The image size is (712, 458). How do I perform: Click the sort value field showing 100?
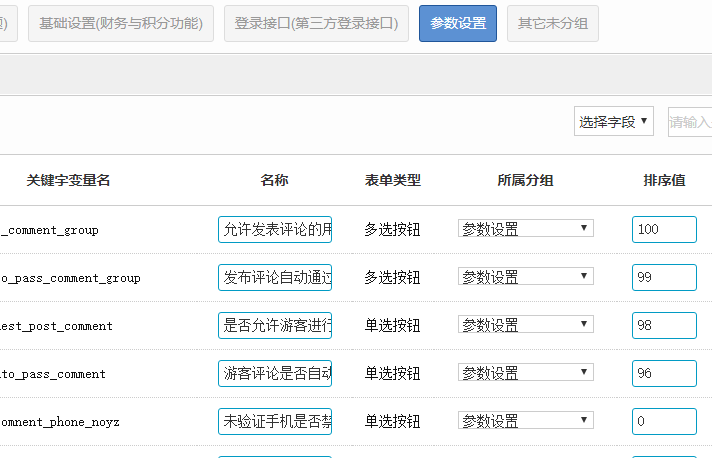[664, 229]
